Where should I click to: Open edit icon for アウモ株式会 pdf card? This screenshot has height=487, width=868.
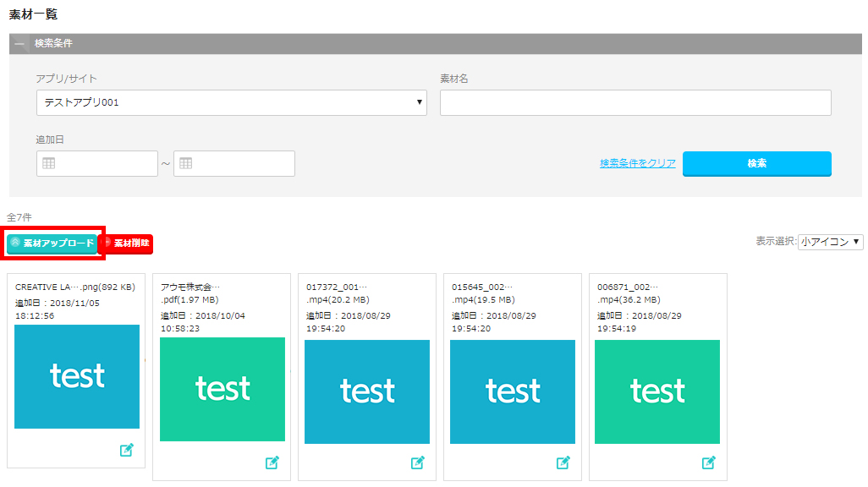[272, 462]
